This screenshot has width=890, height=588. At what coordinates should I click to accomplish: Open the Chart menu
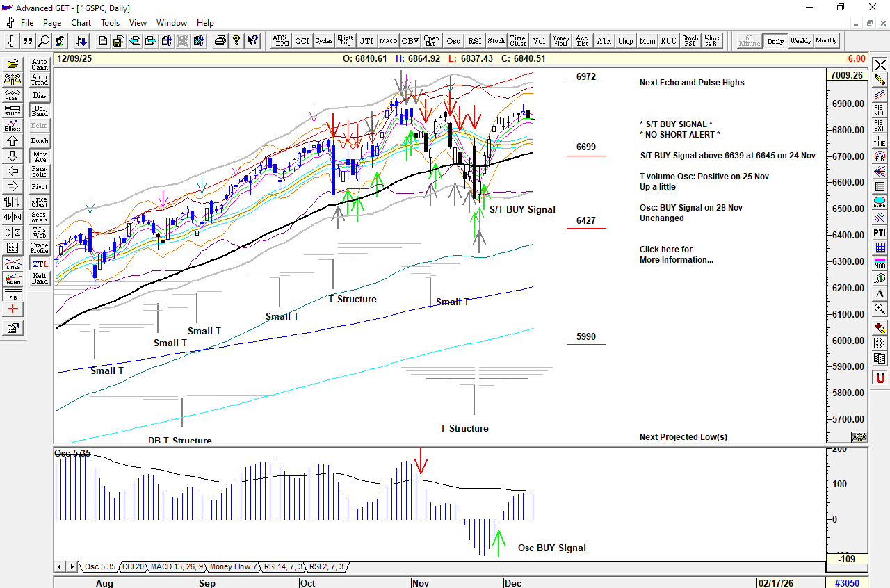[81, 23]
